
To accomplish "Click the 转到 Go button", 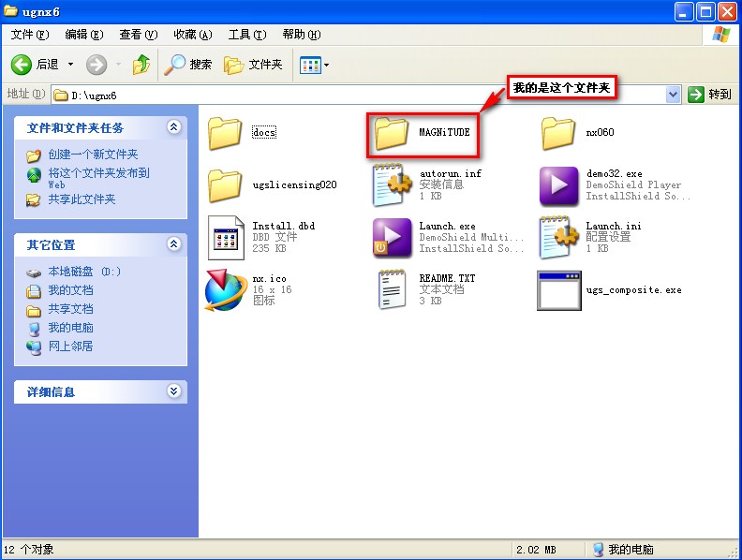I will (x=709, y=95).
